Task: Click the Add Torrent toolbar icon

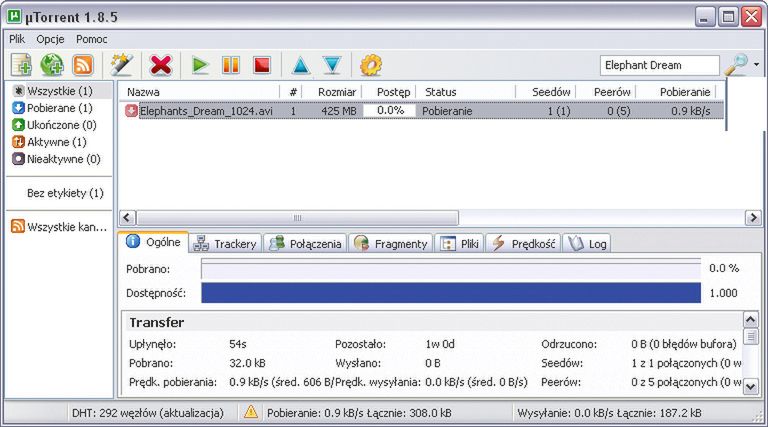Action: point(22,65)
